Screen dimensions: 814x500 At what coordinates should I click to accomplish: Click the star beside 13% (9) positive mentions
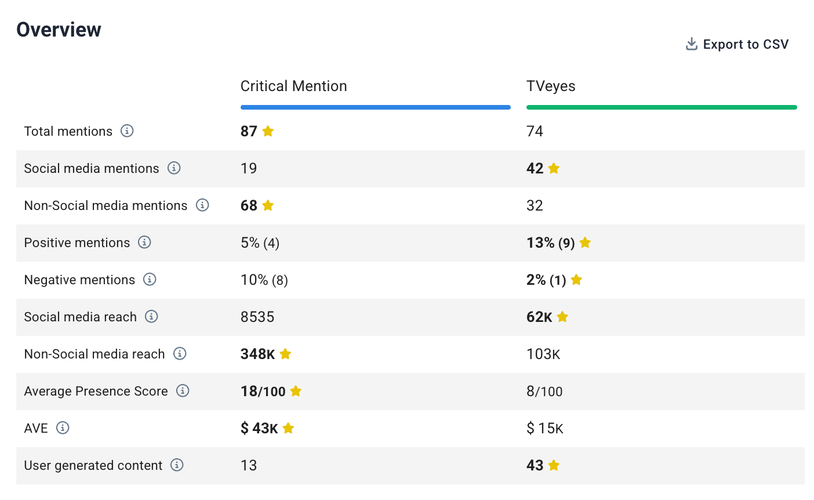(x=585, y=242)
